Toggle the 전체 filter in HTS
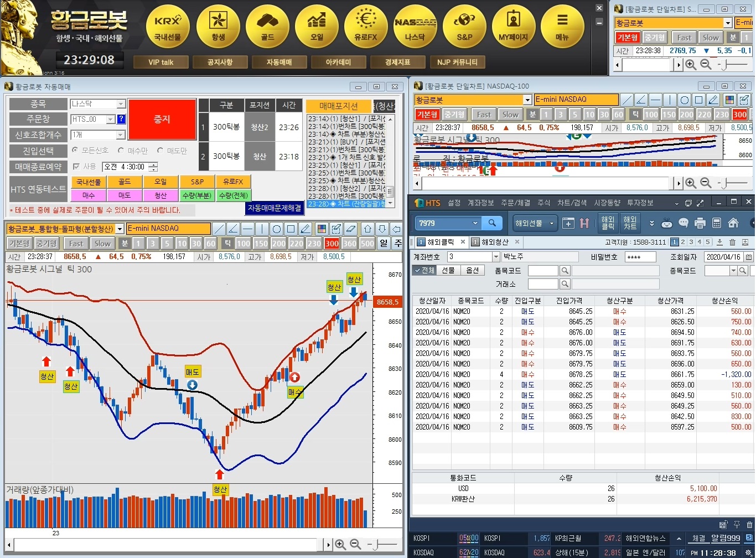Viewport: 756px width, 558px height. click(425, 270)
